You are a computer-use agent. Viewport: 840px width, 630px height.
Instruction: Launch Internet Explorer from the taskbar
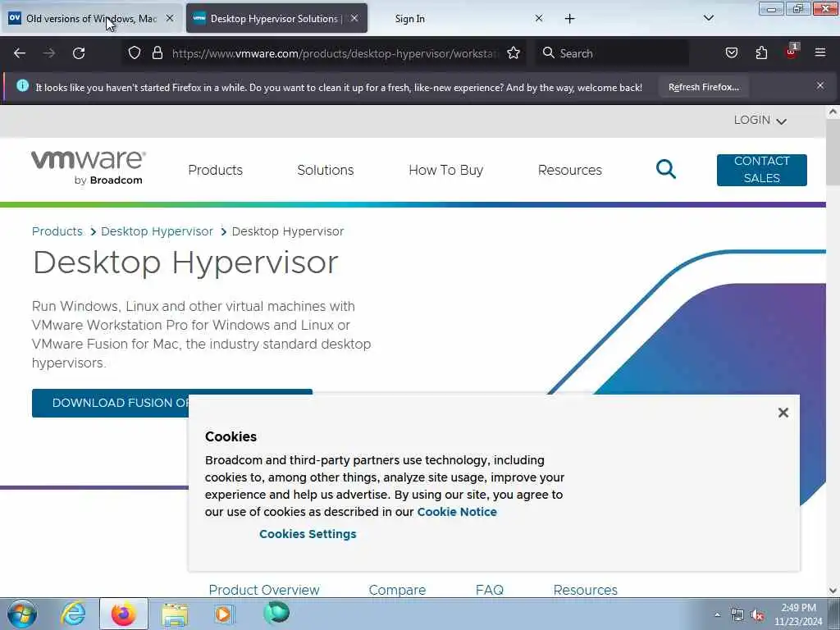(73, 614)
